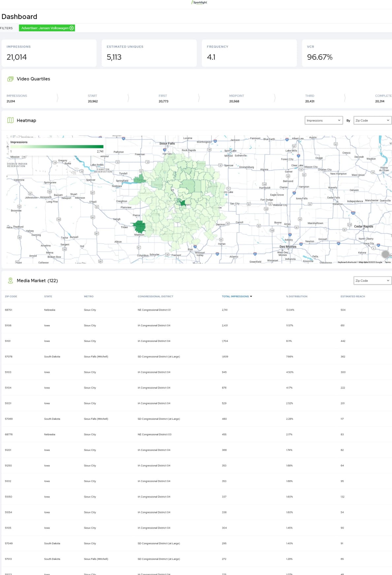Click Cedar Rapids label on map
Viewport: 392px width, 575px height.
click(x=364, y=227)
